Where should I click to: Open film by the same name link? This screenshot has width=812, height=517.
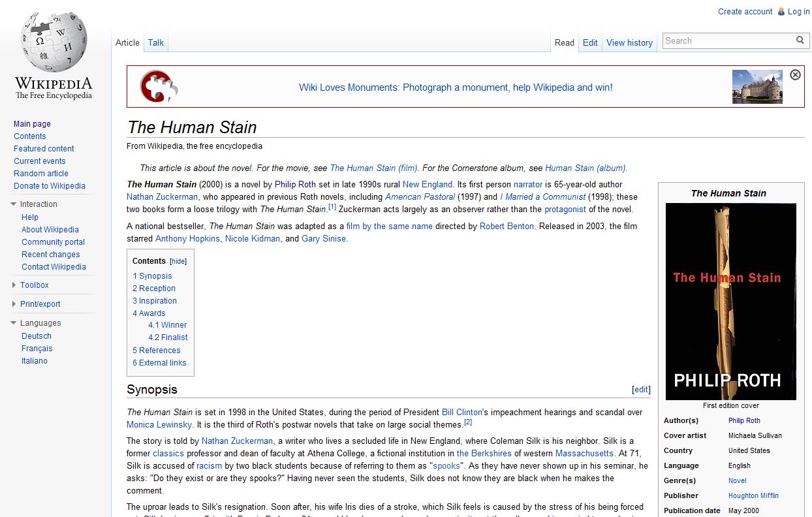pyautogui.click(x=390, y=227)
